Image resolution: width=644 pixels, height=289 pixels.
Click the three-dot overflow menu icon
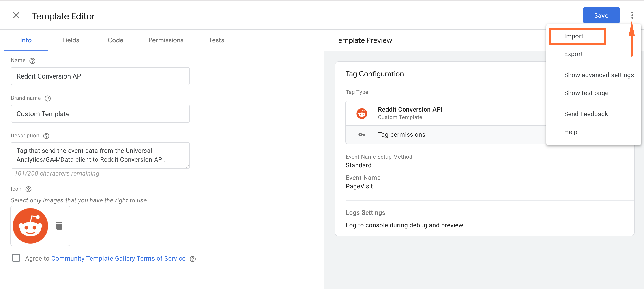[x=633, y=15]
